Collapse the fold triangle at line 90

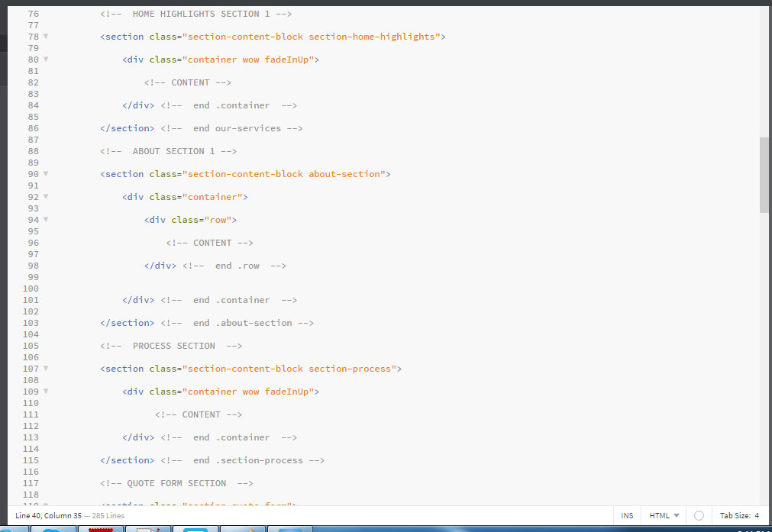point(46,174)
